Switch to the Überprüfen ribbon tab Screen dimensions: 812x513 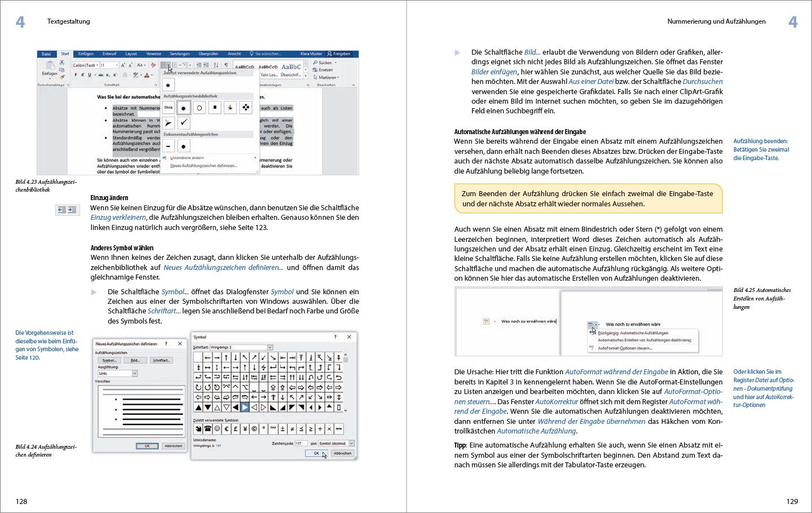(208, 54)
